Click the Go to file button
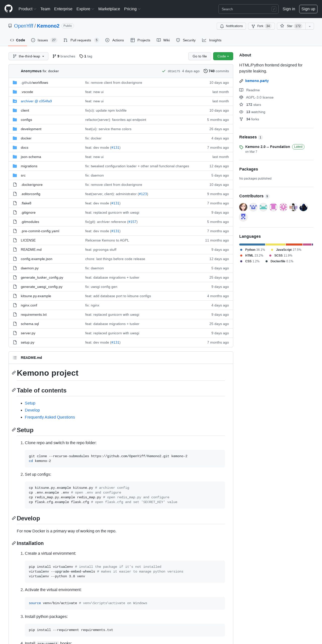The image size is (322, 644). pyautogui.click(x=200, y=56)
